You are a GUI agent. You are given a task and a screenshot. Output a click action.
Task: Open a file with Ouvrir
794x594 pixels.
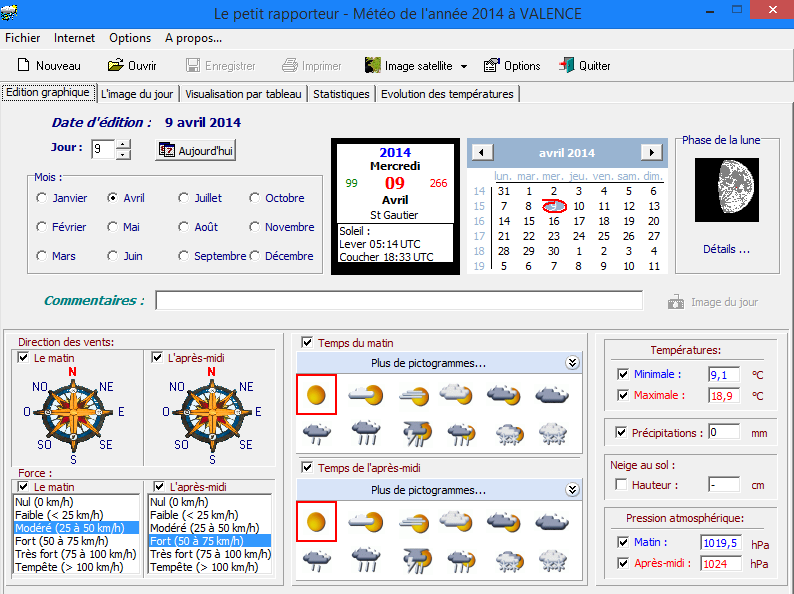click(132, 66)
